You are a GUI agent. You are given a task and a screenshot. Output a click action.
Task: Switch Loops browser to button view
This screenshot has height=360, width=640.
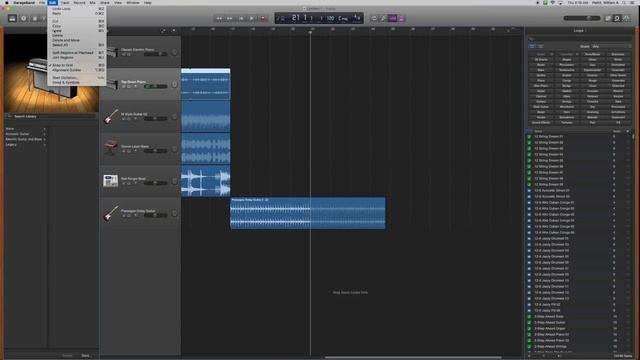pyautogui.click(x=532, y=47)
